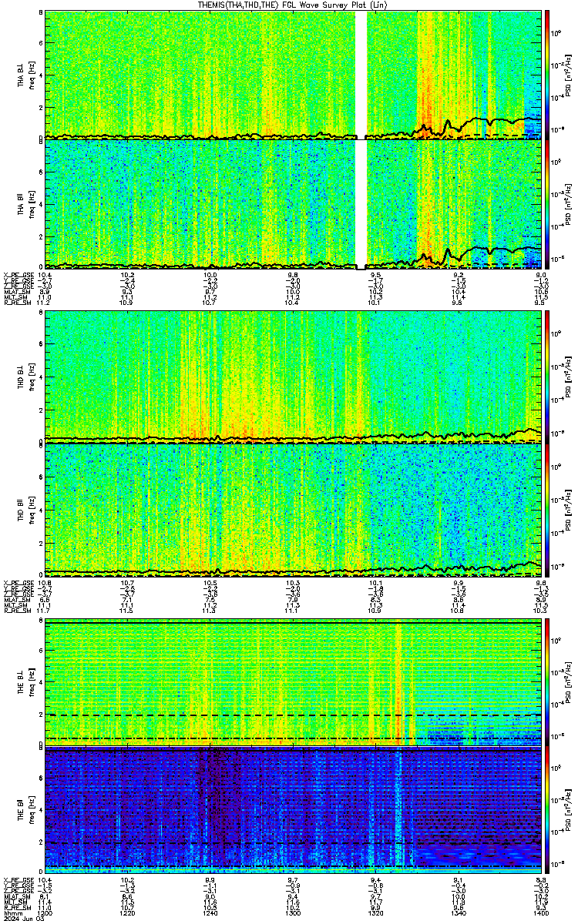Select the THE B-perpendicular spectrogram panel
This screenshot has height=924, width=578.
[294, 681]
